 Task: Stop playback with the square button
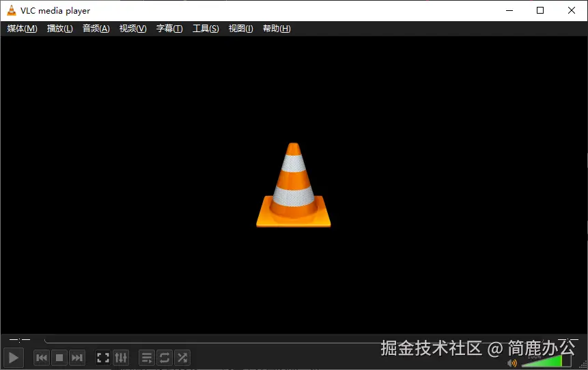(x=59, y=358)
